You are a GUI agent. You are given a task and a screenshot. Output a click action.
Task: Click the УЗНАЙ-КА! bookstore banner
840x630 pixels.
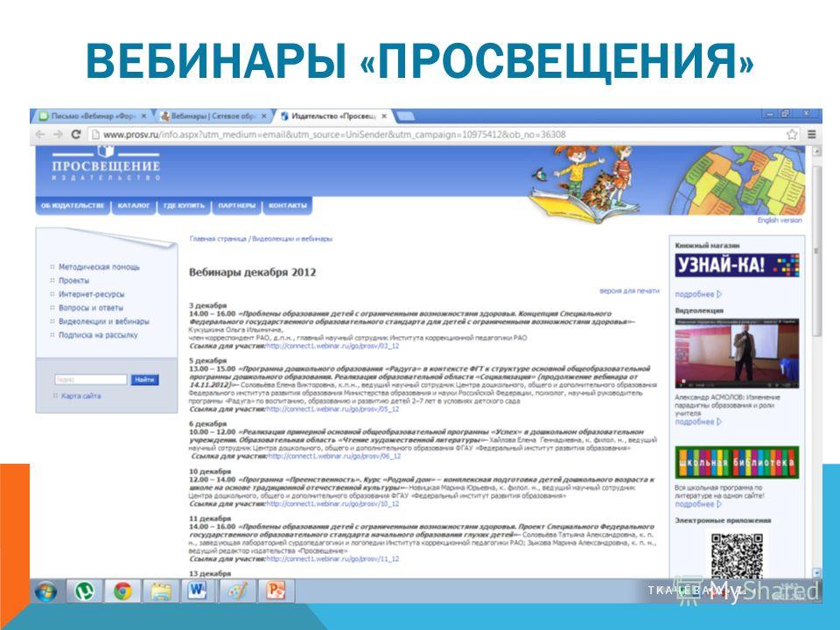737,265
